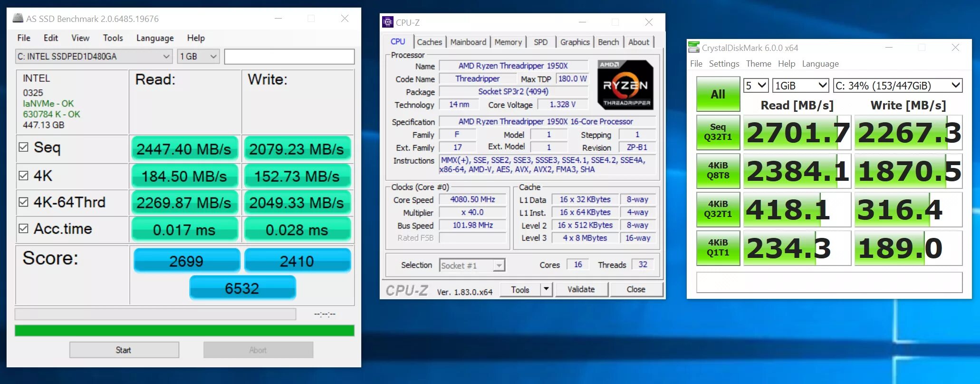This screenshot has width=980, height=384.
Task: Click the CPU-Z title bar chip icon
Action: point(388,22)
